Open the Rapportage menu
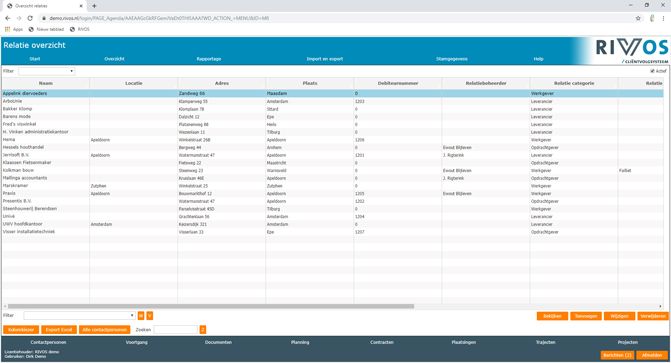 point(209,59)
